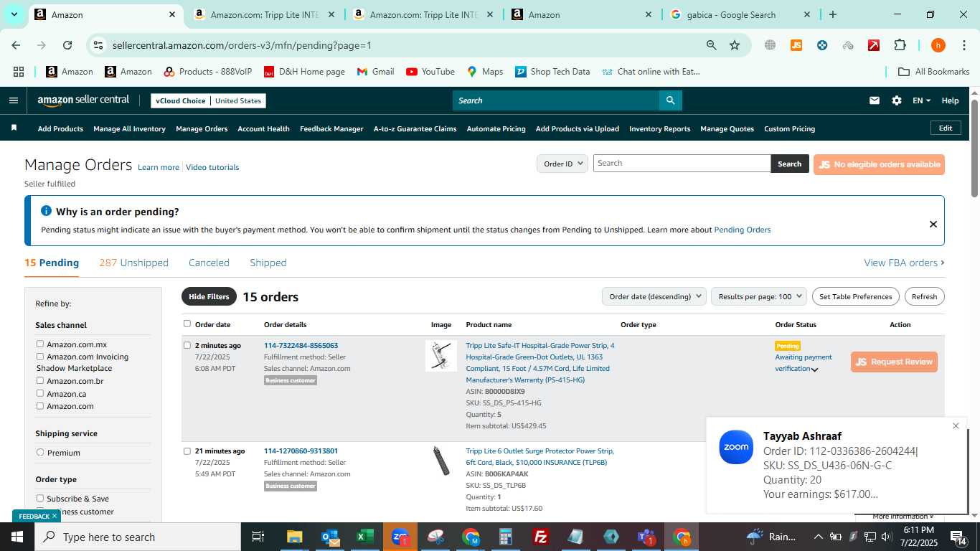Switch to the 287 Unshipped tab
The height and width of the screenshot is (551, 980).
point(134,263)
